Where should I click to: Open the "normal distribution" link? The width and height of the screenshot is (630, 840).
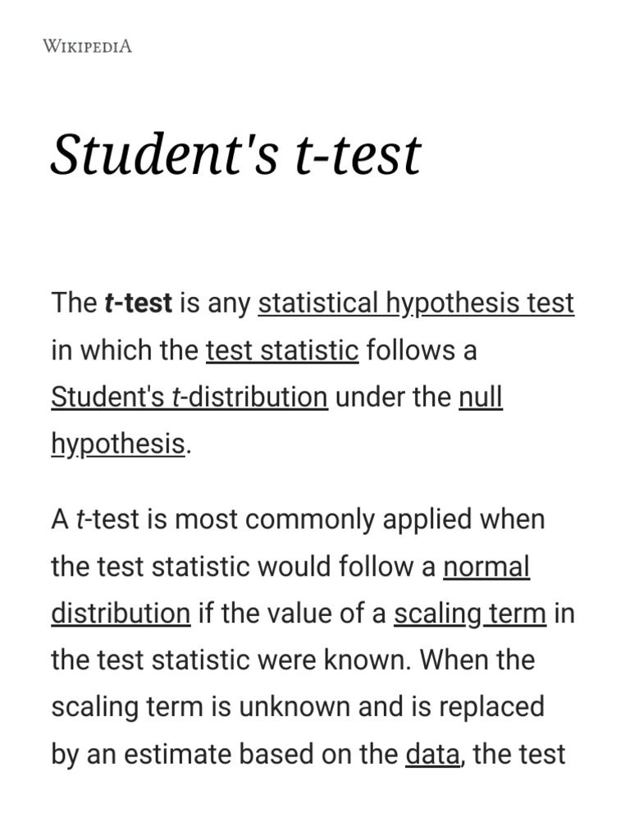point(486,566)
